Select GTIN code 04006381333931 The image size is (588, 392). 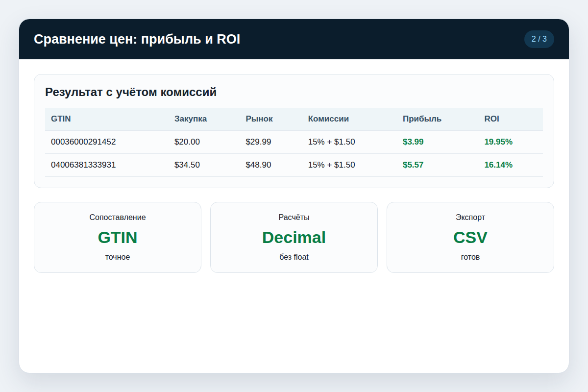(x=83, y=165)
